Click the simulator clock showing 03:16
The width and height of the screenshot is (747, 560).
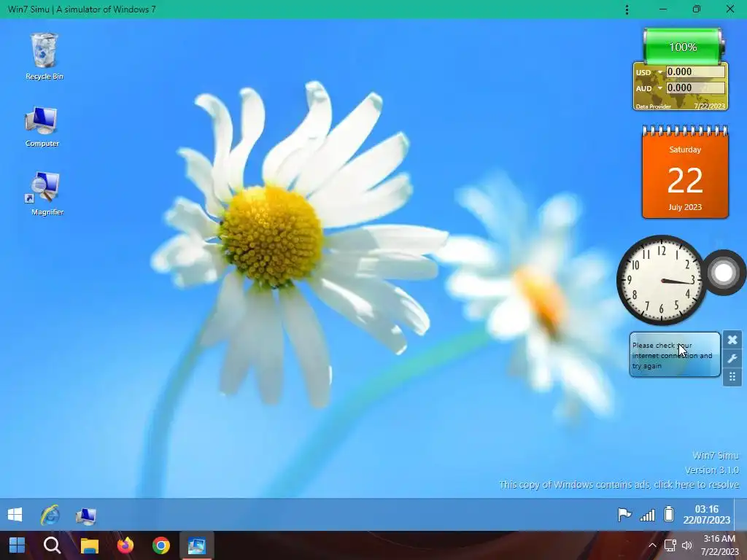706,514
